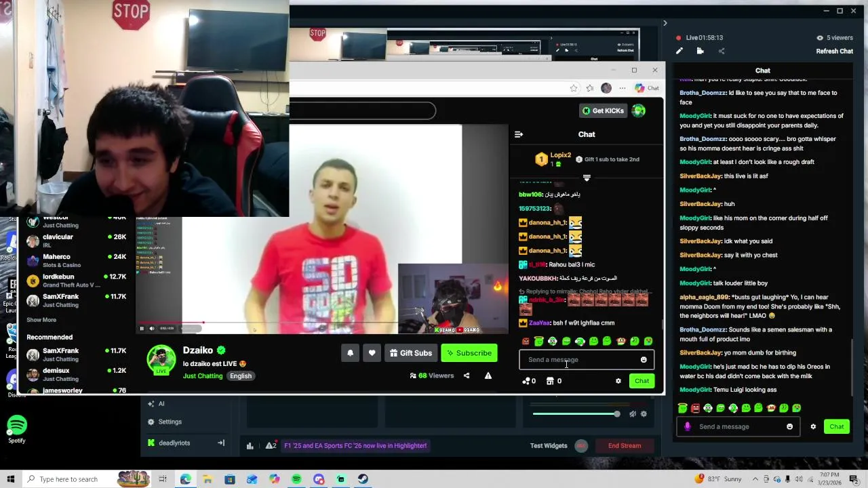
Task: Open Dzaiko's channel avatar
Action: click(x=161, y=360)
